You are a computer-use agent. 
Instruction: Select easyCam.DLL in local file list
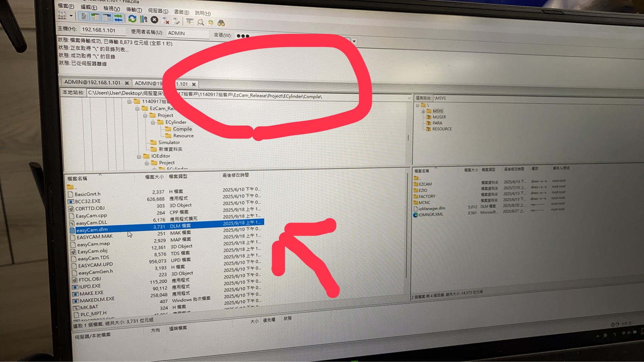coord(91,223)
